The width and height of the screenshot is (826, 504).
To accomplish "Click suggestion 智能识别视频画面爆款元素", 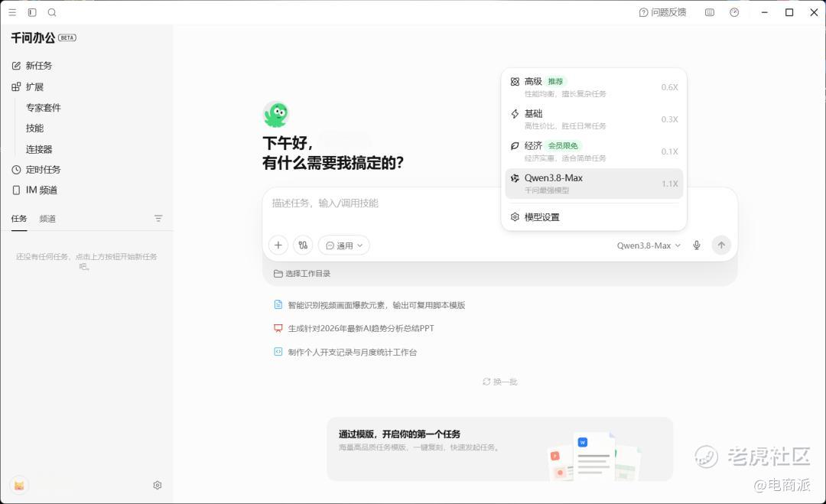I will click(x=376, y=305).
